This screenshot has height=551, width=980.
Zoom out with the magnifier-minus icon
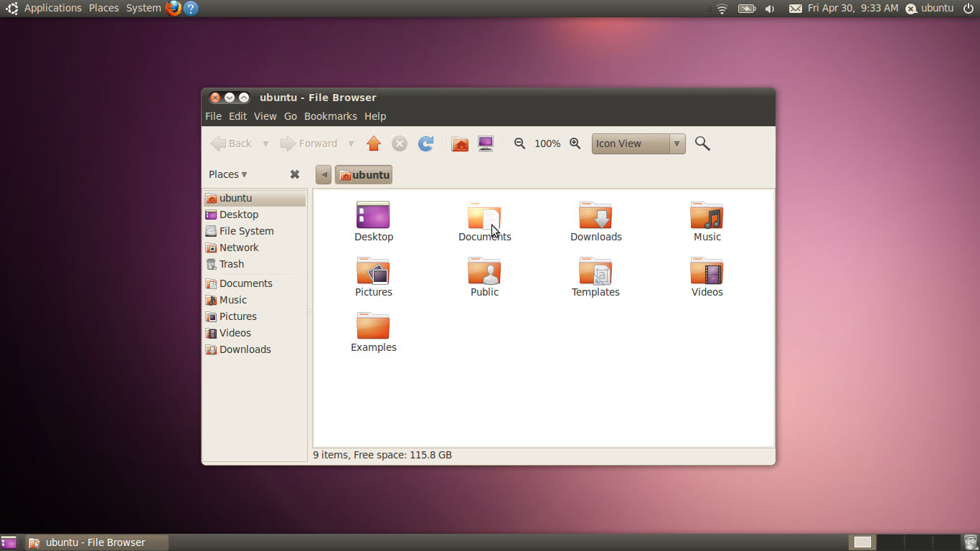tap(519, 143)
